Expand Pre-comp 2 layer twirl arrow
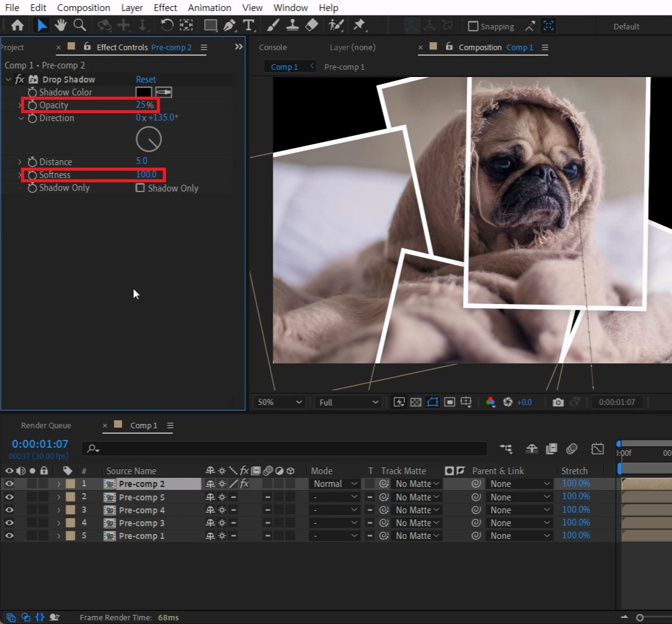 coord(59,484)
